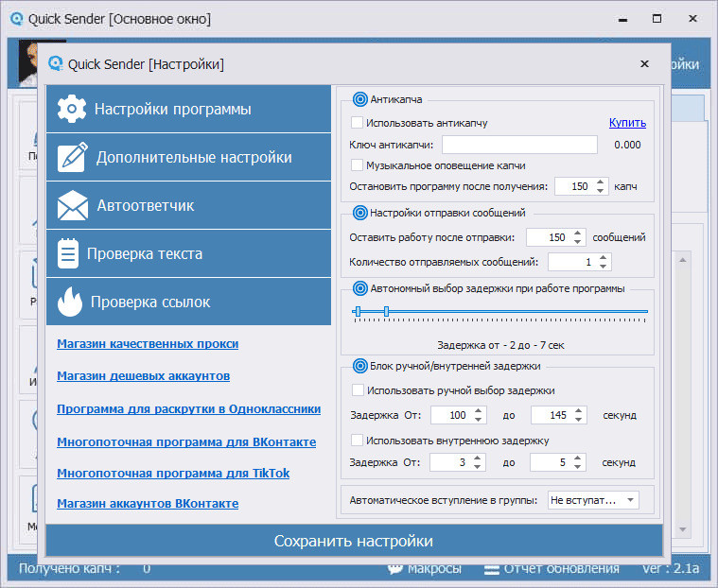718x588 pixels.
Task: Toggle Музыкальное оповещение капчи checkbox
Action: point(357,165)
